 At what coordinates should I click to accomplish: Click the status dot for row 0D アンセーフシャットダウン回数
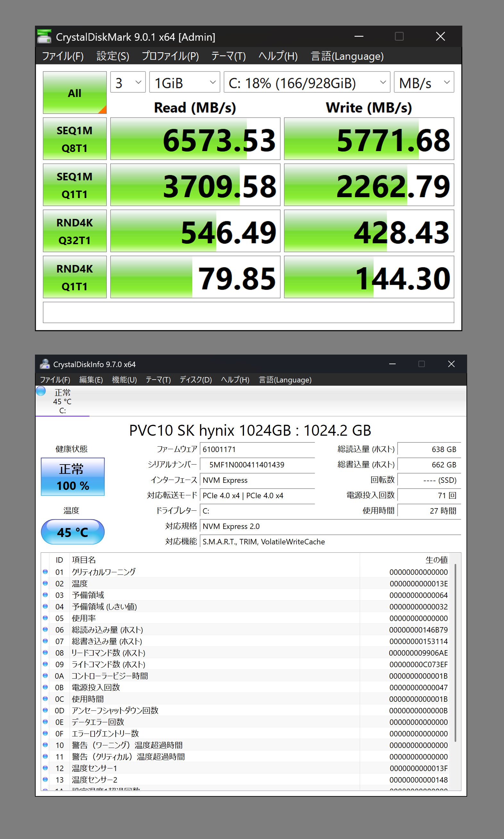click(45, 710)
